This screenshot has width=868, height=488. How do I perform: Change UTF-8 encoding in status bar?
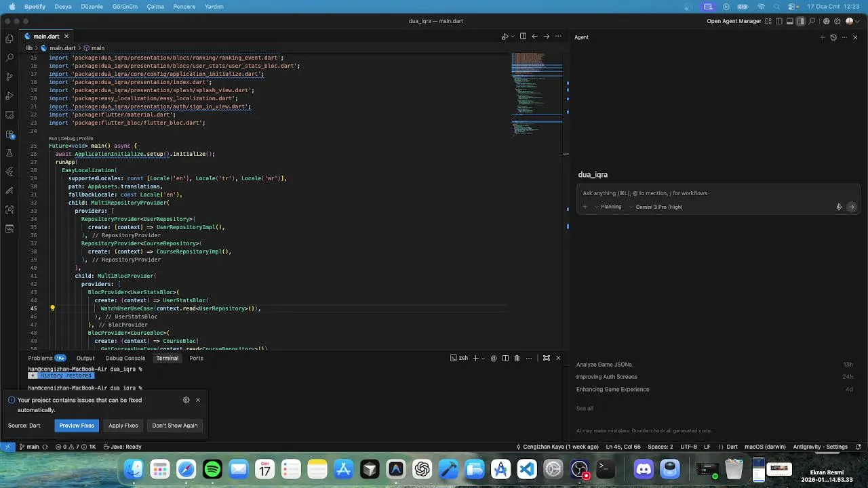(x=688, y=447)
